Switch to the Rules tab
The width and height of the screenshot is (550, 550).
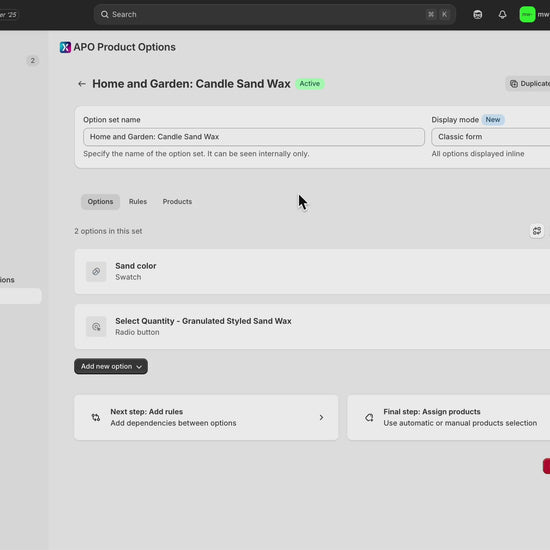(138, 202)
